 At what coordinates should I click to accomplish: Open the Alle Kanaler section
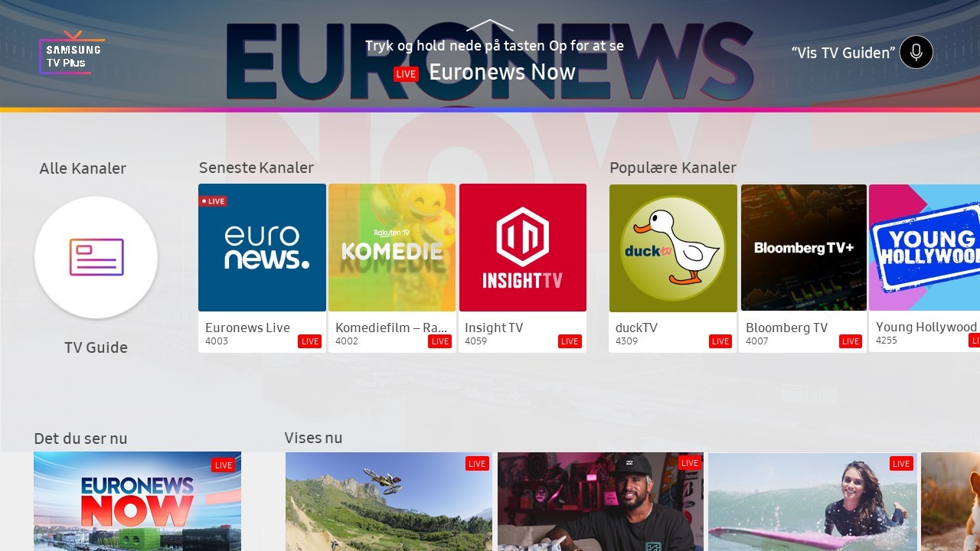click(x=83, y=168)
